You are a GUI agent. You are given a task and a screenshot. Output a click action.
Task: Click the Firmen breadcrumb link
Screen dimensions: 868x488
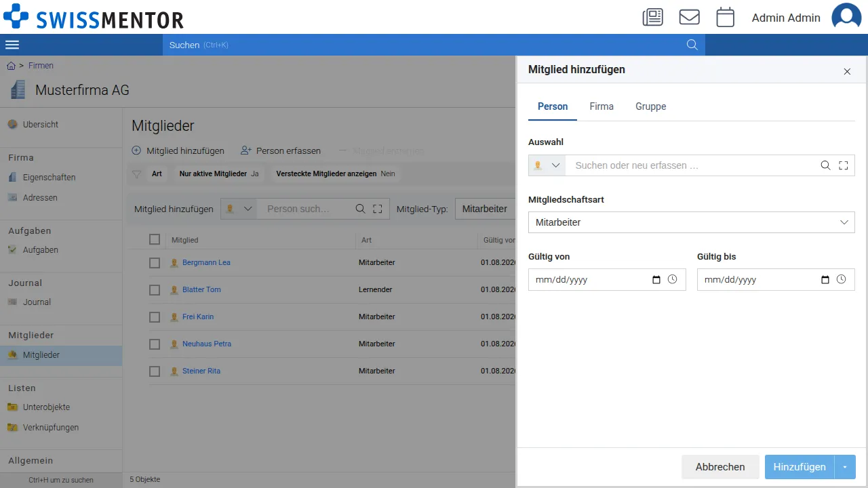pyautogui.click(x=41, y=66)
